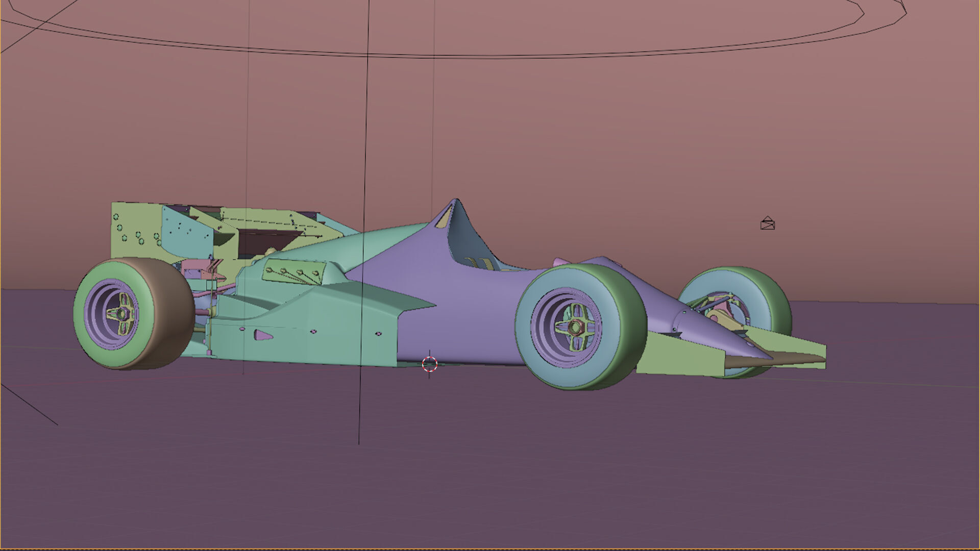
Task: Select the rear wing endplate
Action: [x=137, y=231]
